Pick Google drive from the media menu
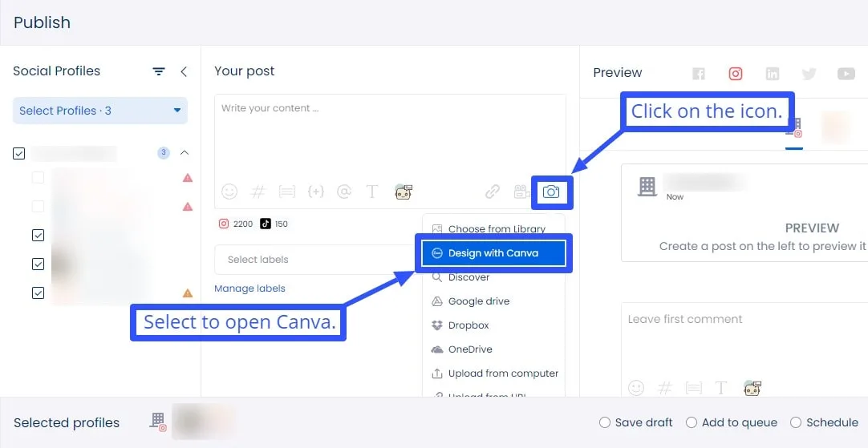This screenshot has height=448, width=868. click(493, 301)
